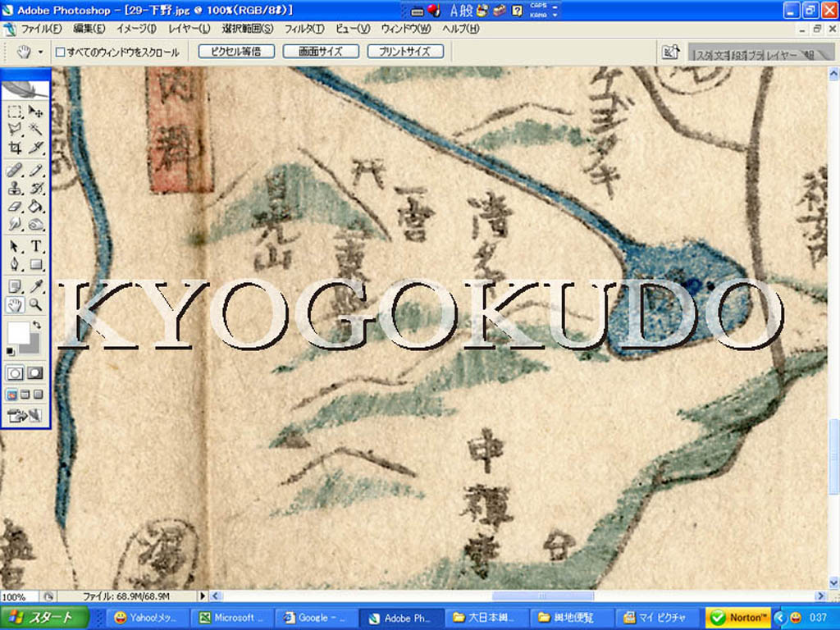The width and height of the screenshot is (840, 630).
Task: Open the ウィンドウ menu
Action: 406,29
